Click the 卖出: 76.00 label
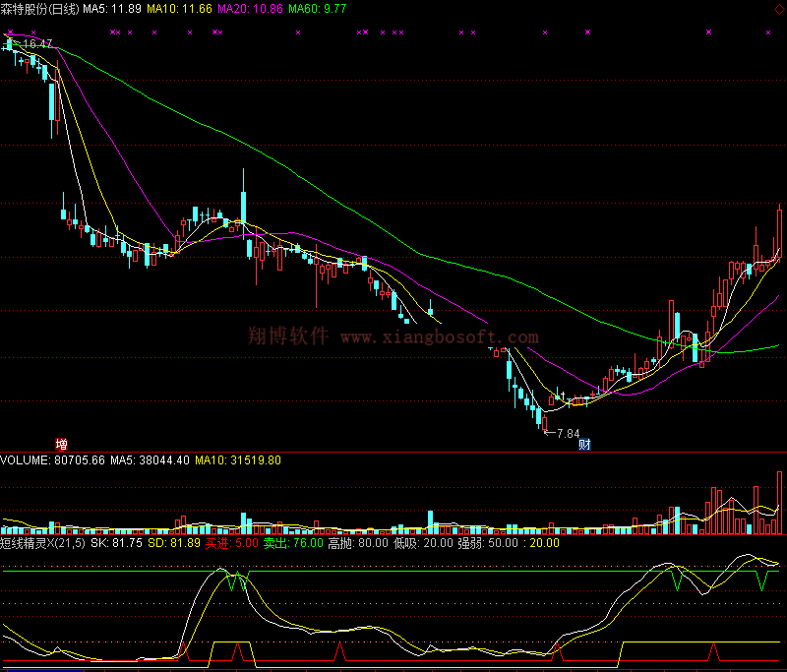The height and width of the screenshot is (672, 787). tap(293, 543)
